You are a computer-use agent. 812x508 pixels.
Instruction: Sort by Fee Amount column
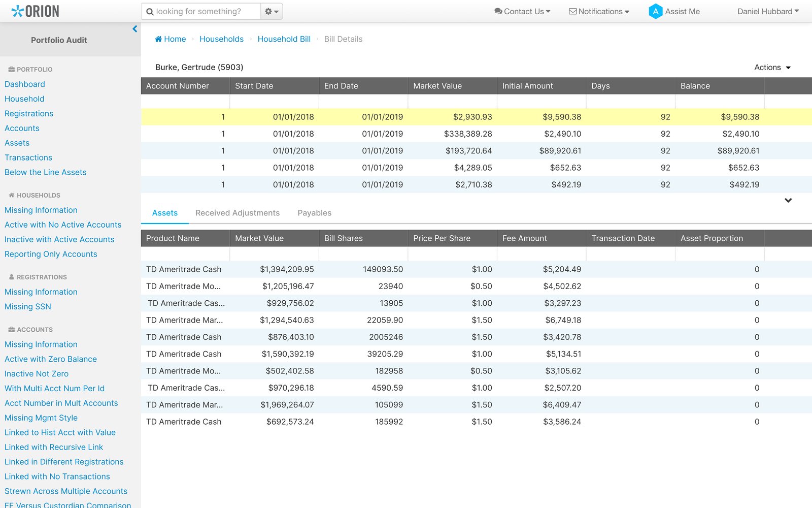(542, 238)
